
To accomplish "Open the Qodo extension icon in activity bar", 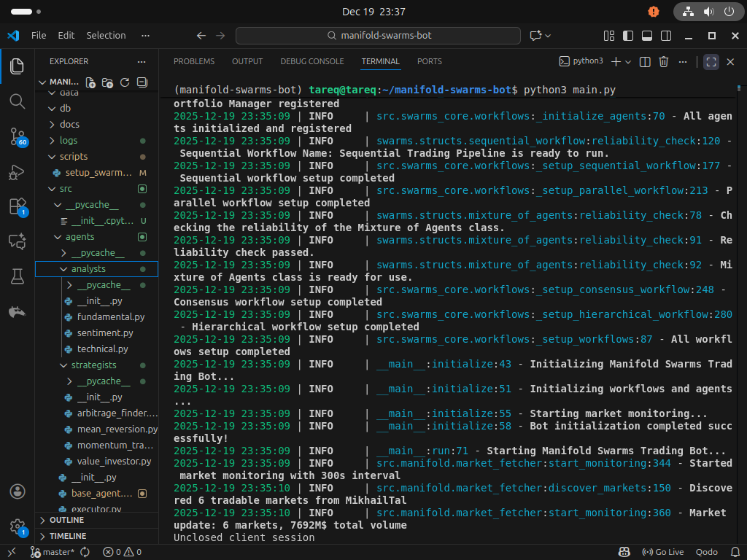I will pyautogui.click(x=18, y=312).
